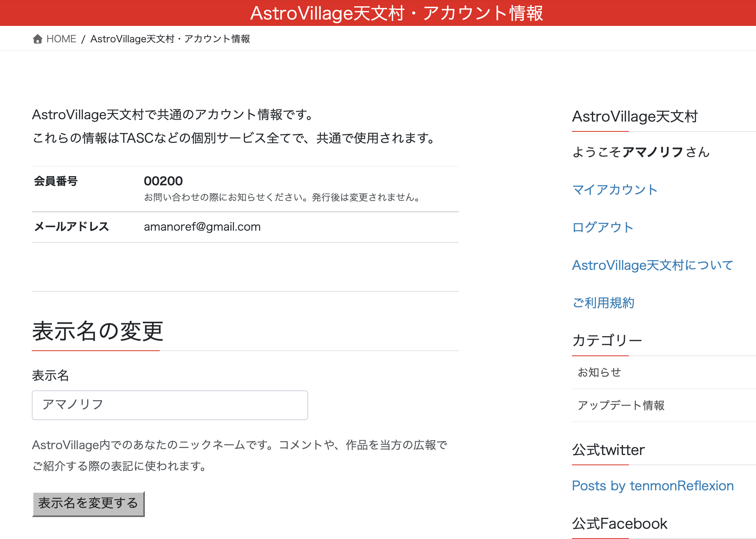
Task: Focus the 表示名 input field
Action: 170,405
